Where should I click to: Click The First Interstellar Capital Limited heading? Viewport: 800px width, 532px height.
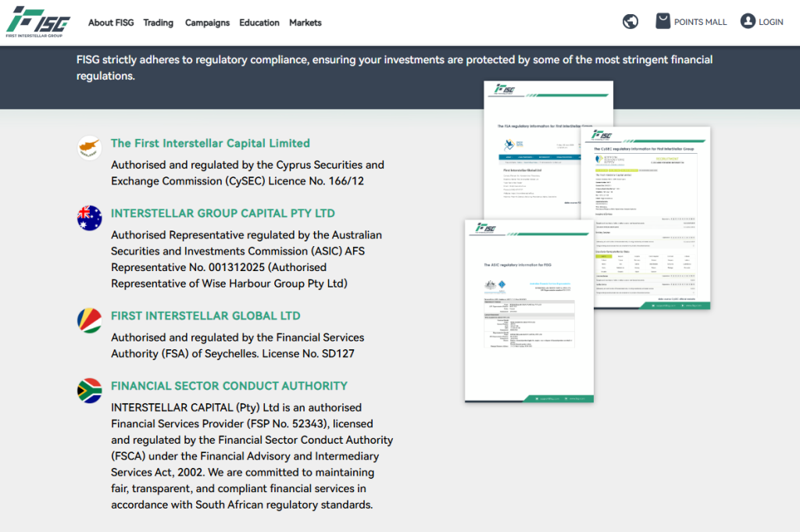210,143
